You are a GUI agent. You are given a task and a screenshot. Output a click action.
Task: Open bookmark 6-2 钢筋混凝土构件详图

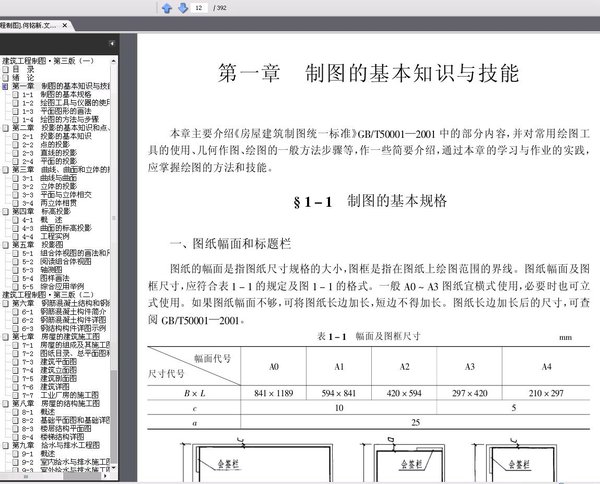tap(64, 320)
